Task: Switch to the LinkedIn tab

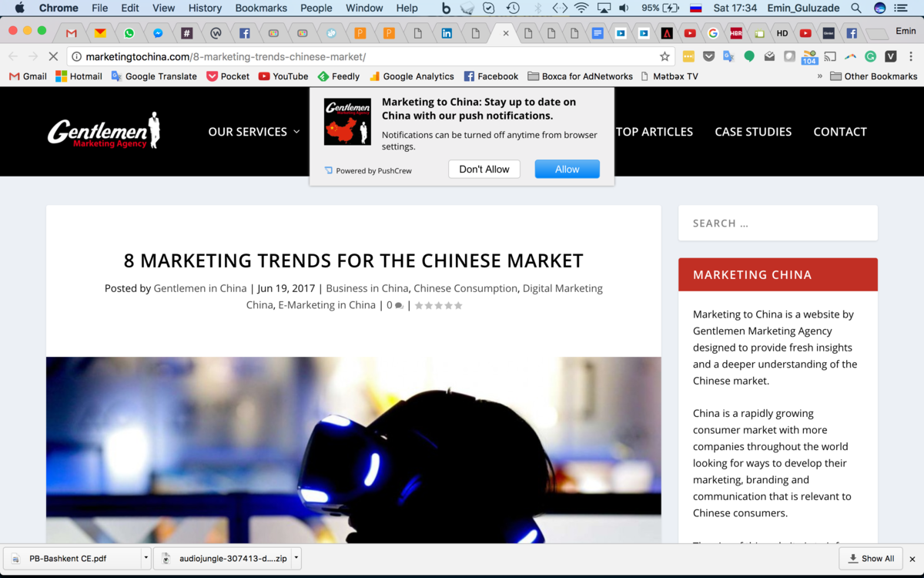Action: pos(447,33)
